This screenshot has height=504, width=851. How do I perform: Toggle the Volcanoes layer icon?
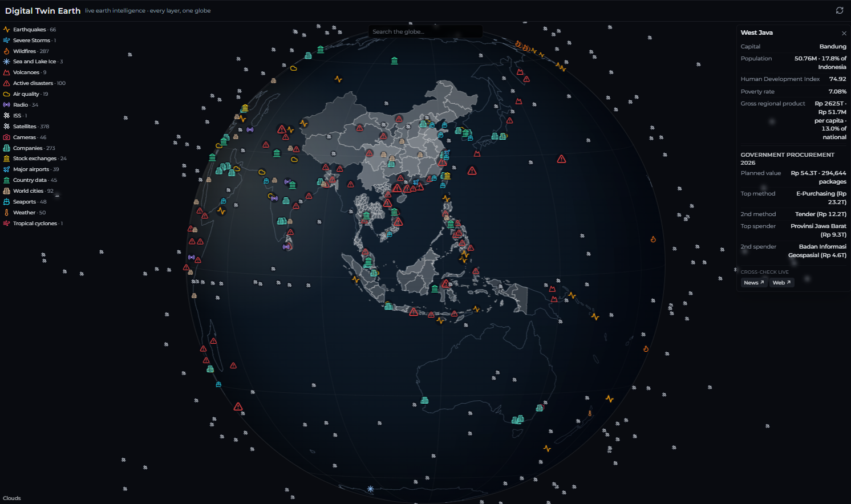[7, 72]
